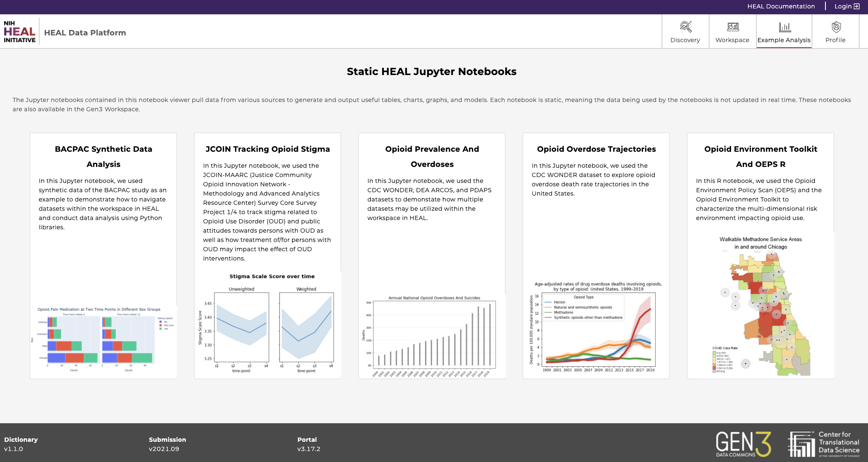The image size is (868, 462).
Task: Open the Profile shield icon
Action: 836,27
